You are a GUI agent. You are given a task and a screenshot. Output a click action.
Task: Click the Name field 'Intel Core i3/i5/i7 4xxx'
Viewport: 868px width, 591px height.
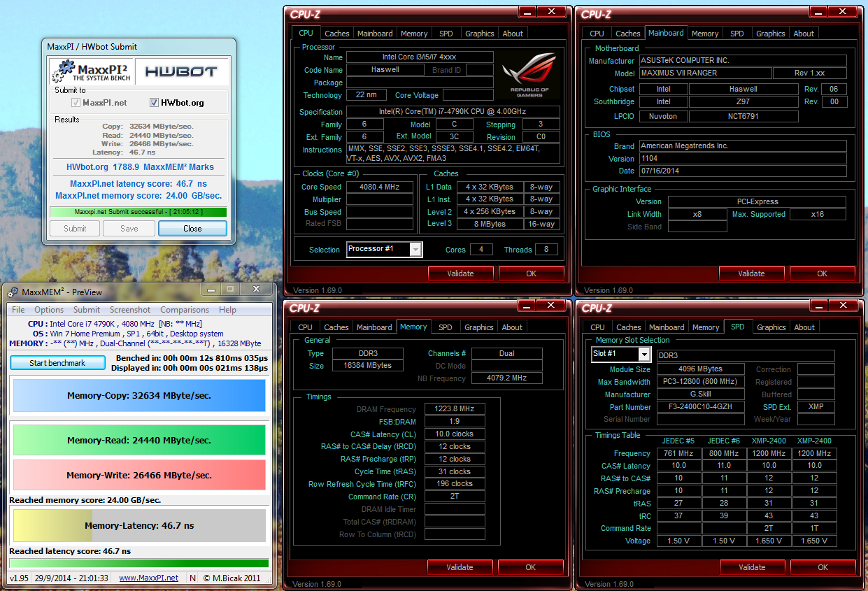pos(420,57)
